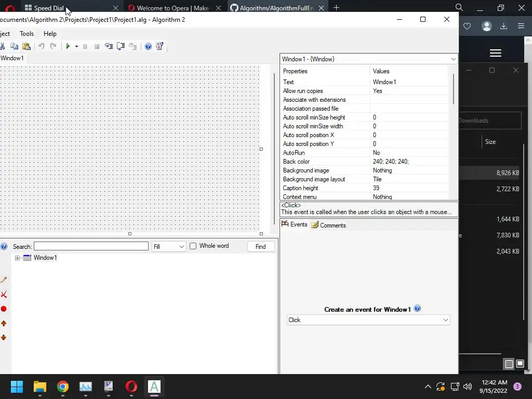Click the step-over debug icon
532x399 pixels.
pyautogui.click(x=121, y=46)
